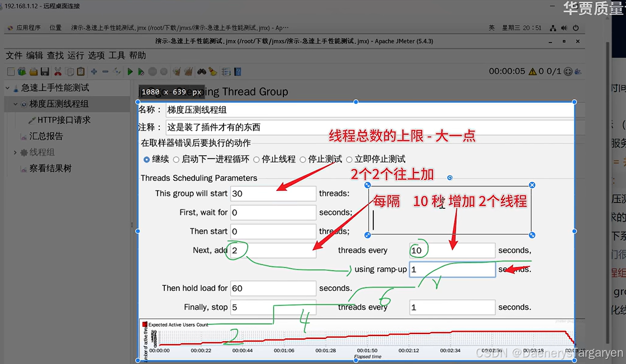Open the 文件 menu
This screenshot has width=626, height=364.
point(14,55)
